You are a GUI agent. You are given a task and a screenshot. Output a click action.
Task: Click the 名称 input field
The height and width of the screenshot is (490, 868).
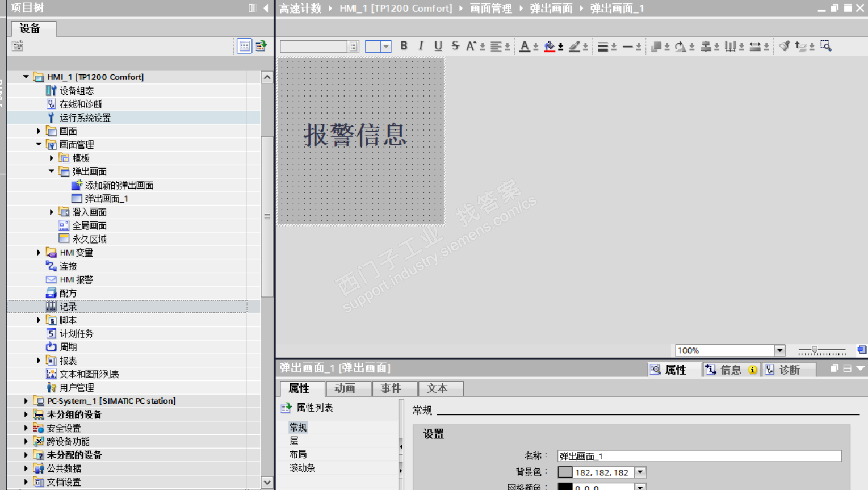pyautogui.click(x=699, y=456)
